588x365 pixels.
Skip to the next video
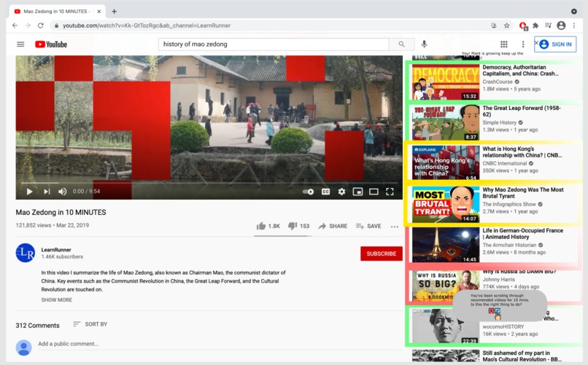click(47, 192)
